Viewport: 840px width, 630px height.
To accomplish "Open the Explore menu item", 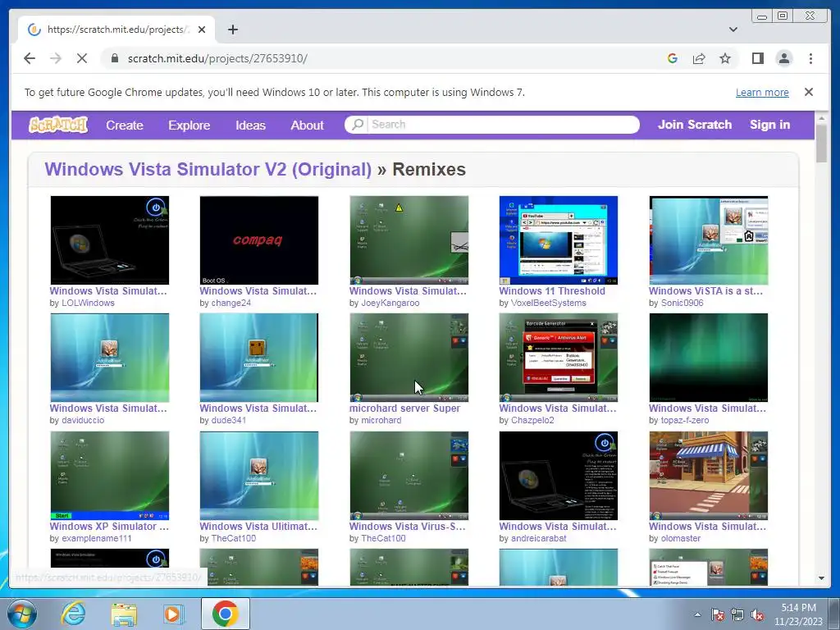I will (x=189, y=126).
